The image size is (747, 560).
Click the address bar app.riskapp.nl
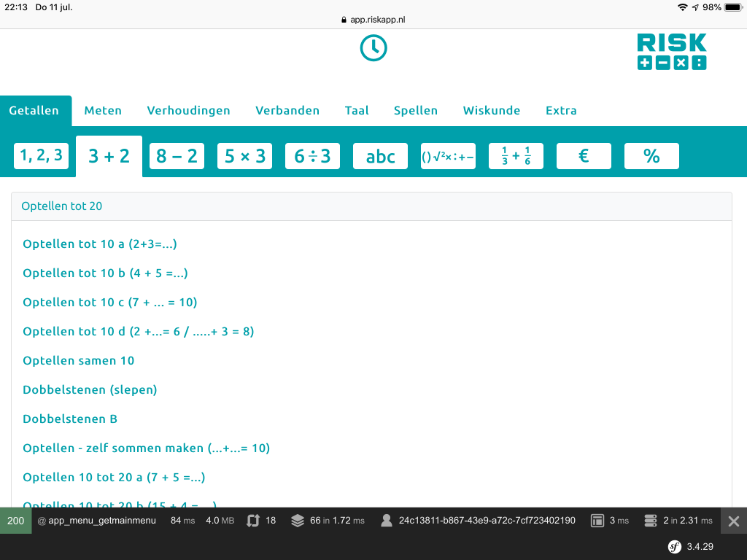[373, 20]
